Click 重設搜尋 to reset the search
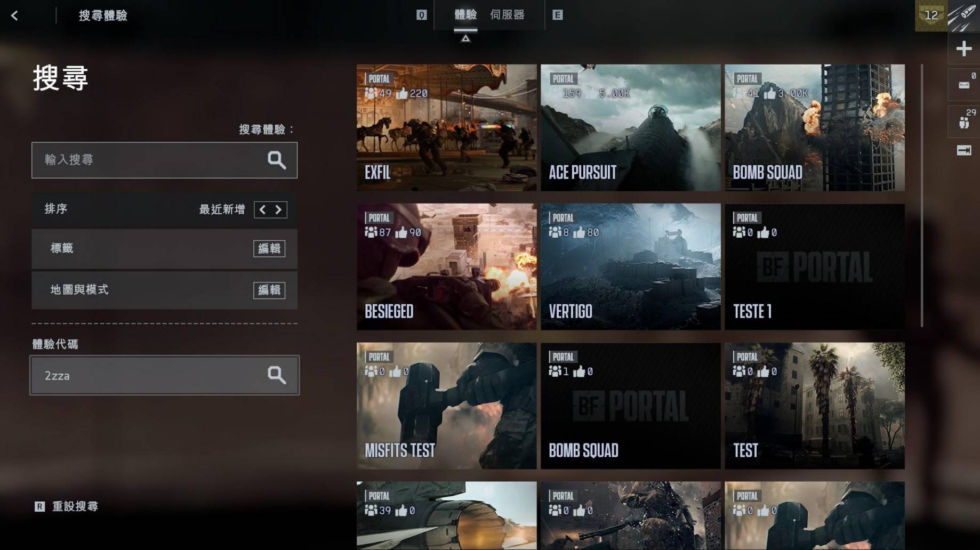Image resolution: width=980 pixels, height=550 pixels. (x=75, y=506)
